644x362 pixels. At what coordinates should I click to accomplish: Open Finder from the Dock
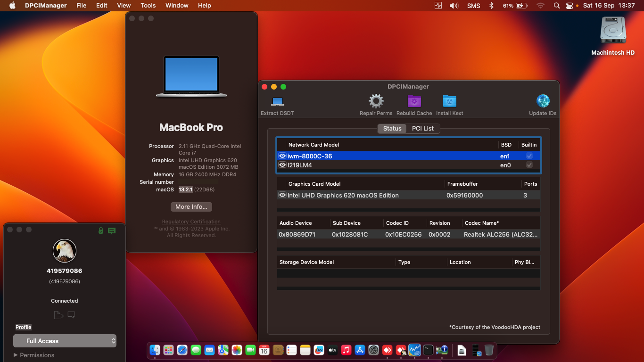155,350
